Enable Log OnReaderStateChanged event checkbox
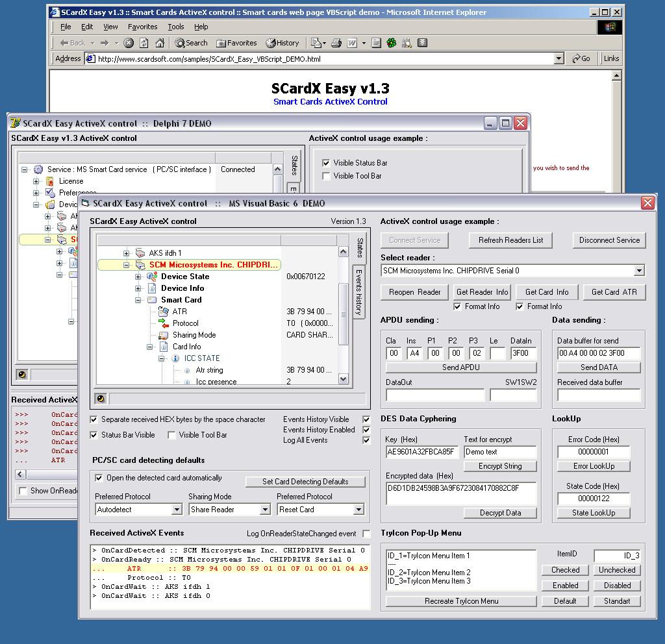This screenshot has height=644, width=665. coord(366,534)
